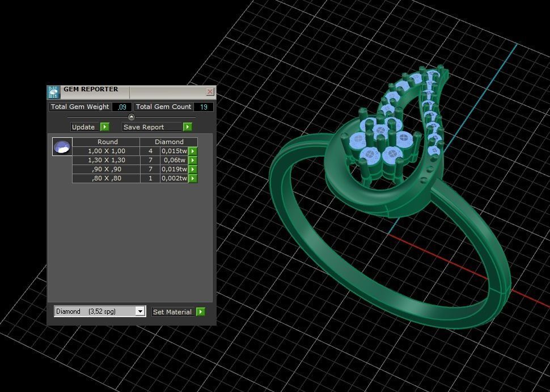Click green arrow for 1,00 X 1,00 row

(x=193, y=151)
